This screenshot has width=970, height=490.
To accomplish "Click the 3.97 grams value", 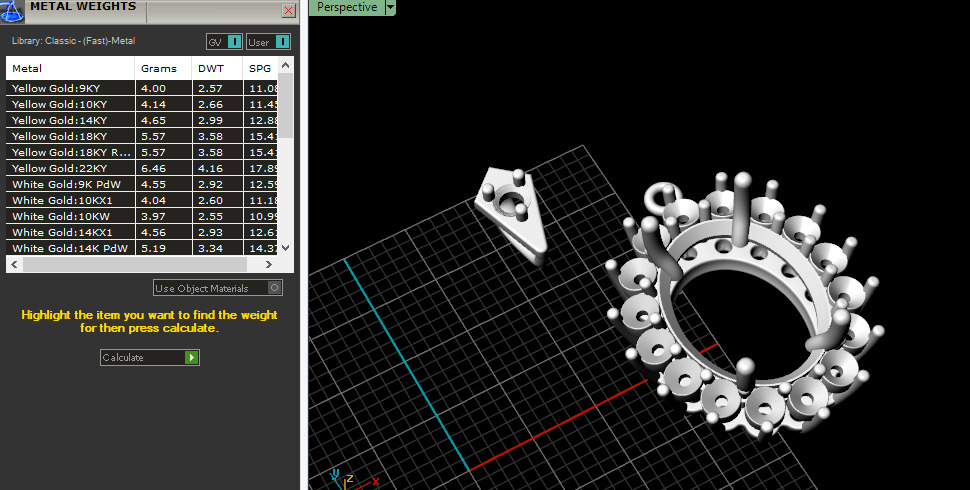I will coord(153,217).
